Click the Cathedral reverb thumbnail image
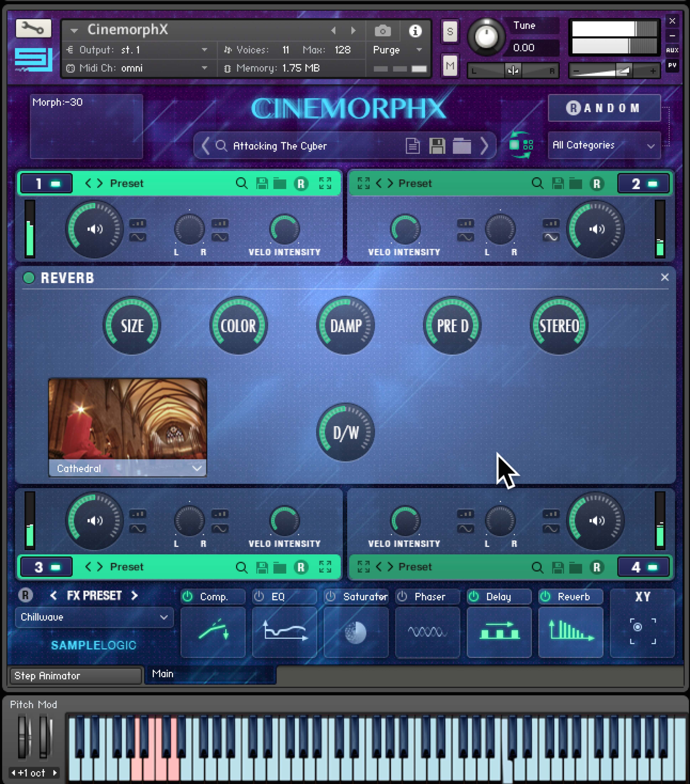 (127, 419)
